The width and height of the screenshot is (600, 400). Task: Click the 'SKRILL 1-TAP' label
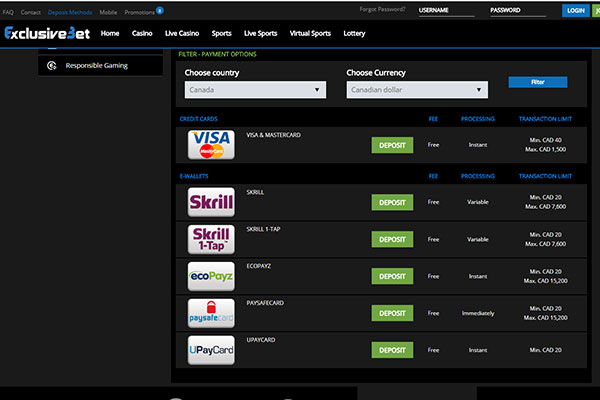click(263, 229)
